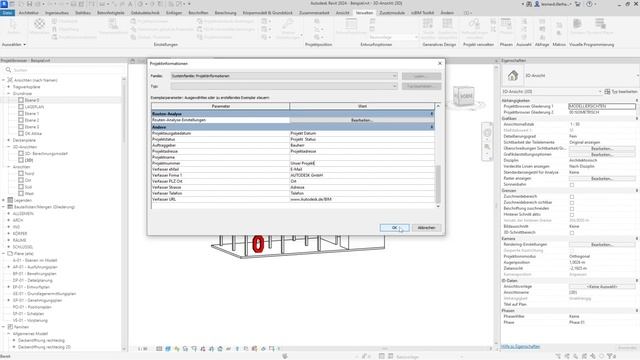
Task: Click the search magnifier in Projektbrowser
Action: pos(8,70)
